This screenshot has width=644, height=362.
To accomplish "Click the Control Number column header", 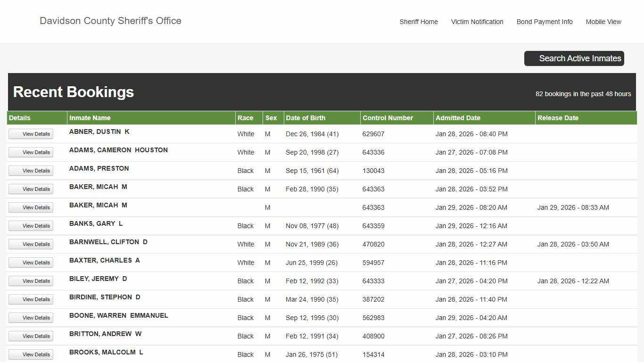I will coord(388,118).
